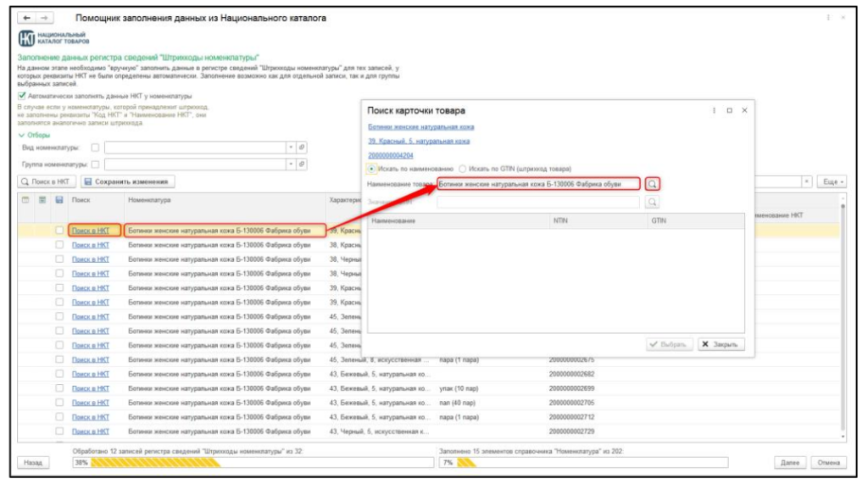Click the select-all rows icon in table header
The image size is (868, 490).
[x=25, y=200]
